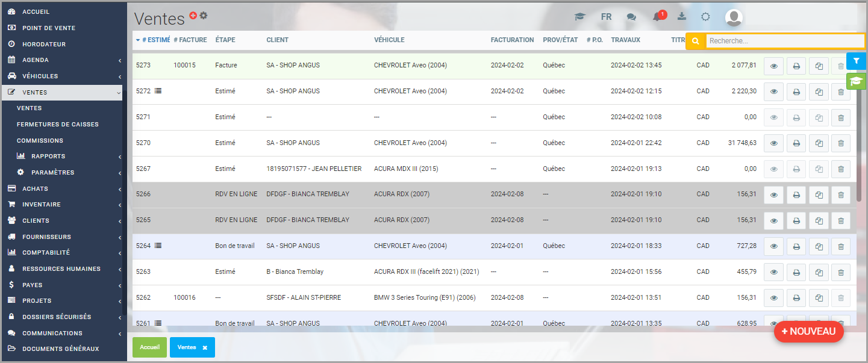The image size is (868, 363).
Task: Print estimate 5272 using its printer icon
Action: (x=796, y=92)
